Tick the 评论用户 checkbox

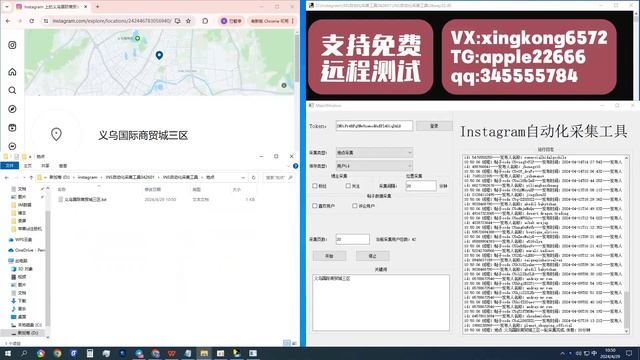[355, 206]
